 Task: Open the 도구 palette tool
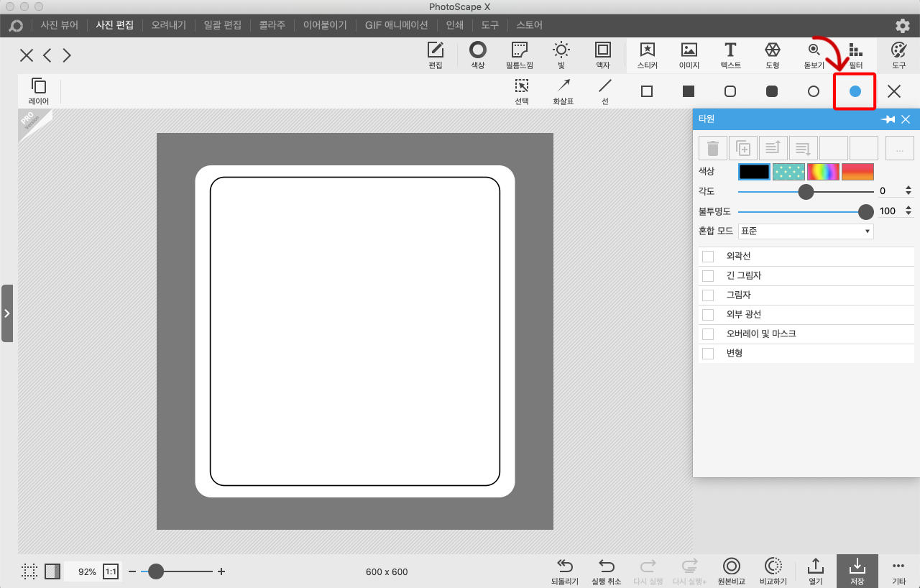898,55
